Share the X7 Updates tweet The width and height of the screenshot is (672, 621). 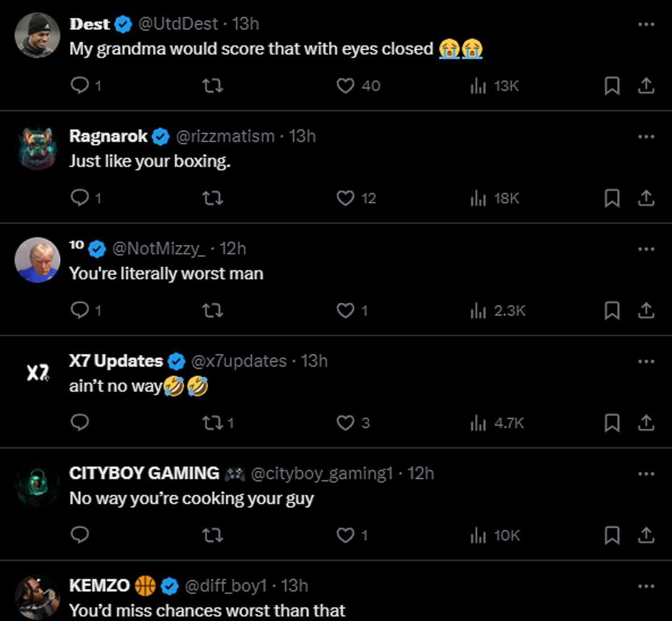646,423
